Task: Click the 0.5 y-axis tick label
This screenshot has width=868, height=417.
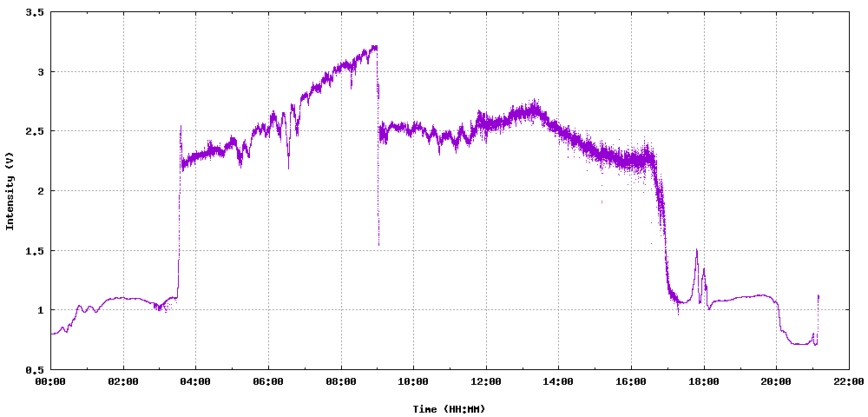Action: click(x=35, y=369)
